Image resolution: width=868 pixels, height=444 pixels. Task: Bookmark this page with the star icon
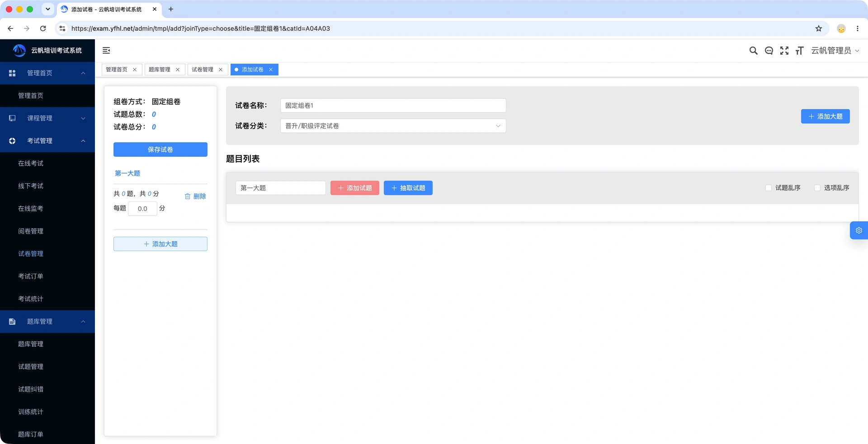click(x=818, y=28)
